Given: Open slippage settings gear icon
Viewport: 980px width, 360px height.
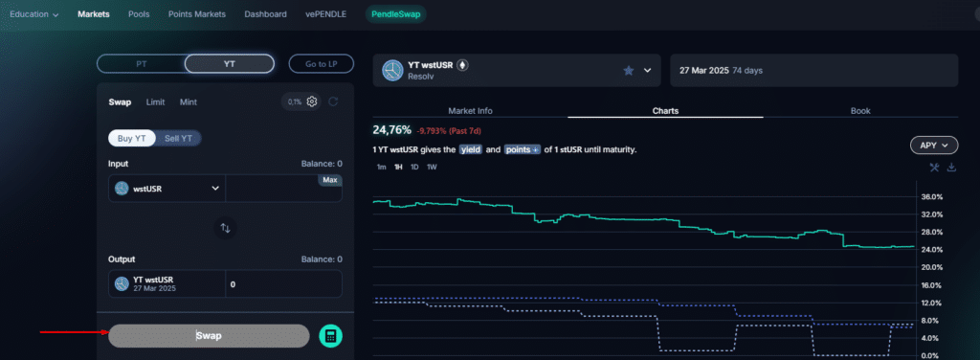Looking at the screenshot, I should (x=312, y=101).
